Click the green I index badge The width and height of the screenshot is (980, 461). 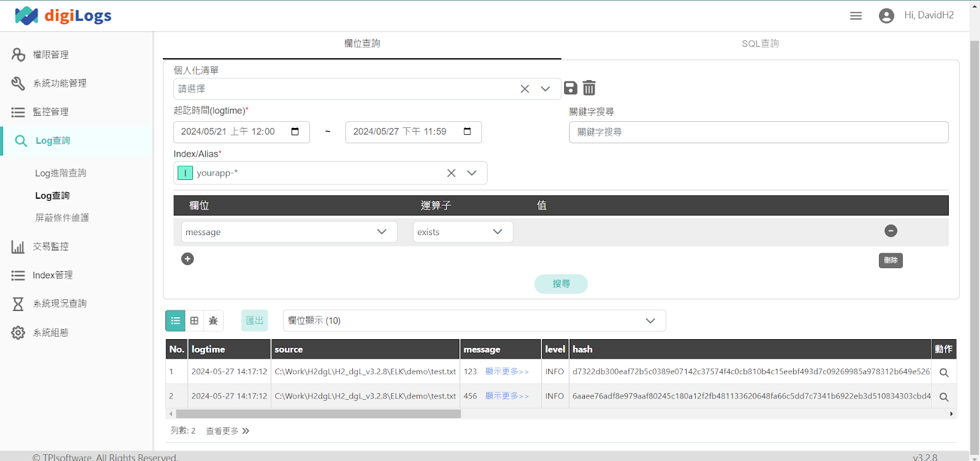(185, 173)
